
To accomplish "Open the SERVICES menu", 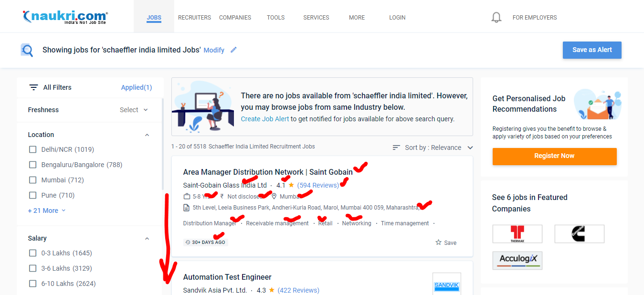I will [x=316, y=18].
